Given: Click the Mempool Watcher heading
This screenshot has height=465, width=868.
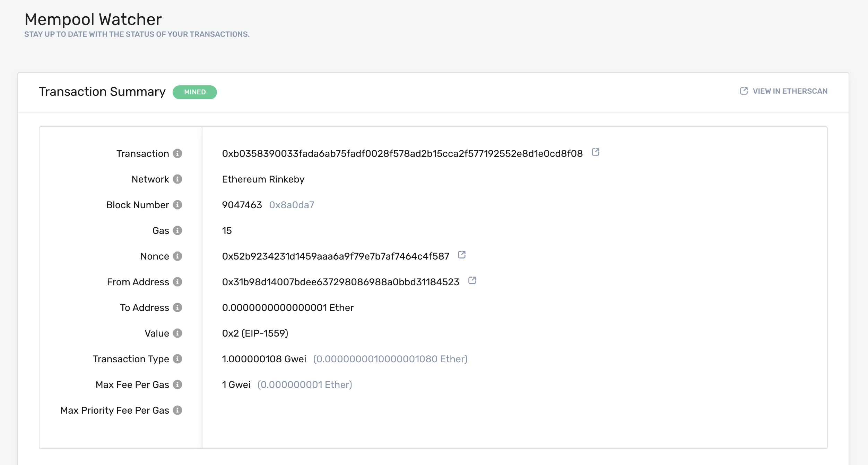Looking at the screenshot, I should tap(93, 19).
